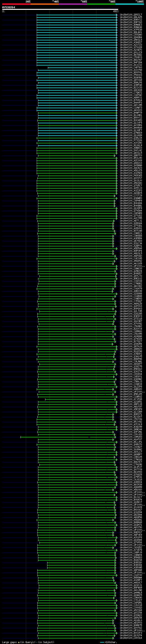The height and width of the screenshot is (644, 146).
Task: Click label UniRef100_B9E1X2
Action: pyautogui.click(x=131, y=278)
